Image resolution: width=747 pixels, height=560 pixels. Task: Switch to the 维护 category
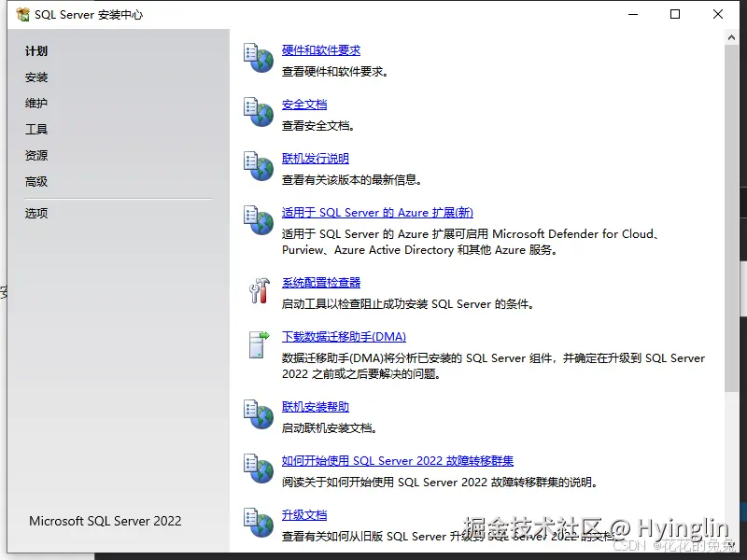pos(36,103)
